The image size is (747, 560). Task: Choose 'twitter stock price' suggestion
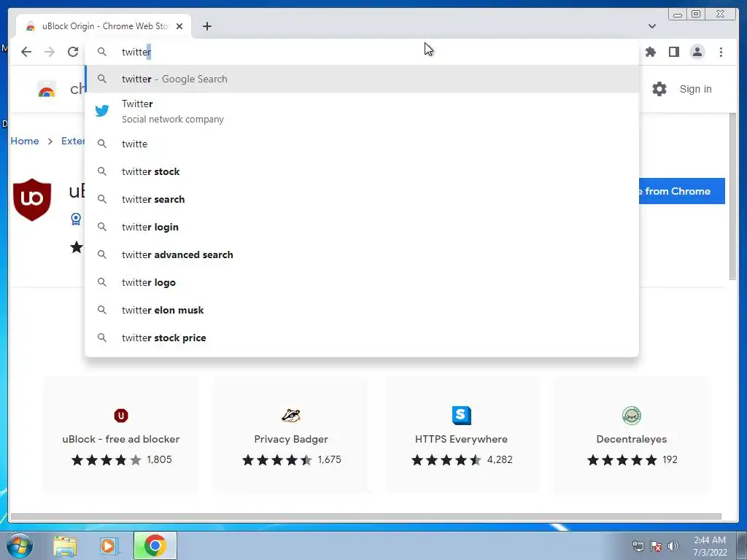point(362,337)
